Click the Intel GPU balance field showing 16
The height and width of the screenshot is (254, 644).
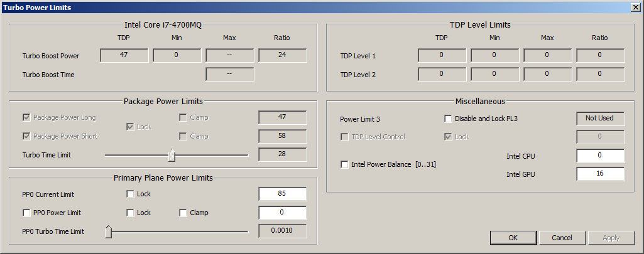click(x=601, y=174)
